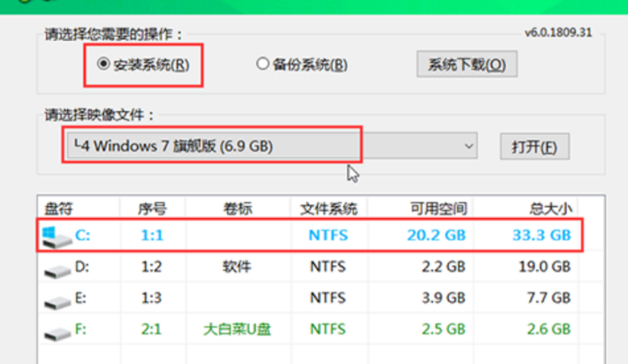The height and width of the screenshot is (364, 628).
Task: Select the 安装系统(R) radio button
Action: click(104, 64)
